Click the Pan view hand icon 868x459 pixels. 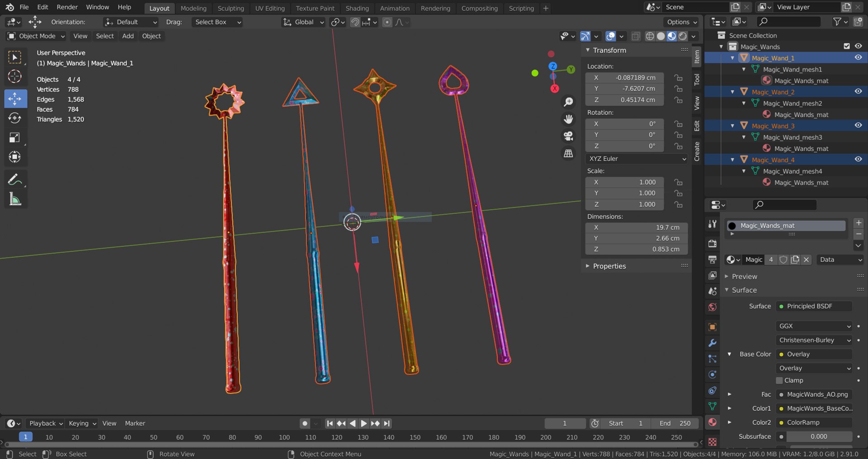pos(568,119)
